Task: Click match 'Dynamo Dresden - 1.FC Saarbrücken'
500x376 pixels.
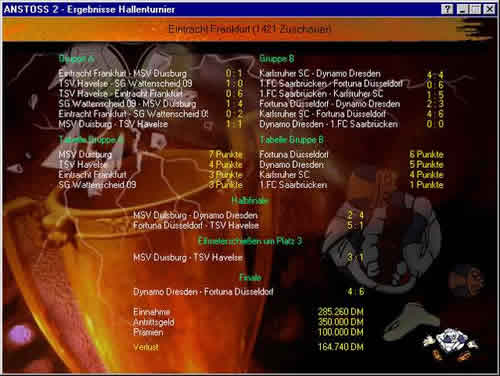Action: pos(328,124)
